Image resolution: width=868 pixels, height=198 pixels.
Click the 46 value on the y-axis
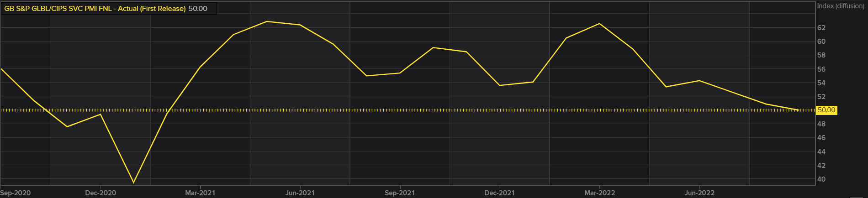(x=821, y=138)
